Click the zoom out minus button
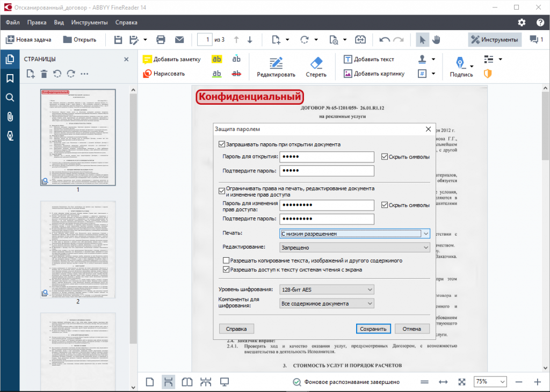Viewport: 550px width, 392px height. click(x=519, y=382)
